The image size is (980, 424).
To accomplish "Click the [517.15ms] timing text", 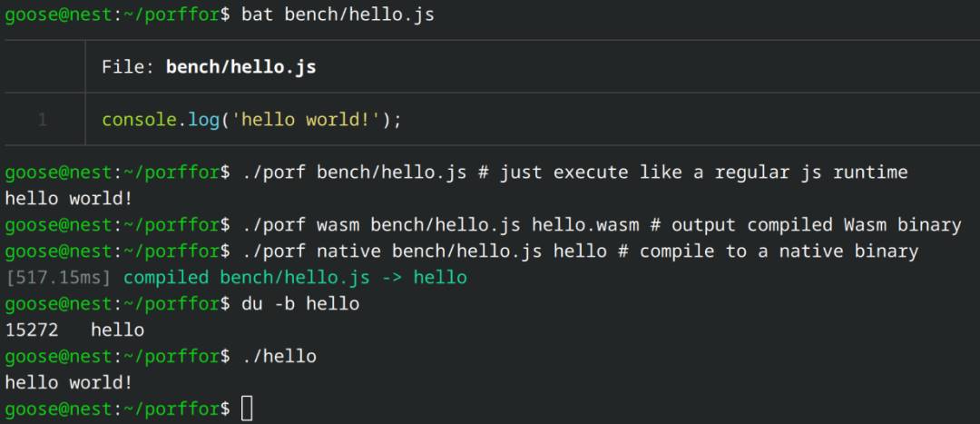I will click(57, 278).
